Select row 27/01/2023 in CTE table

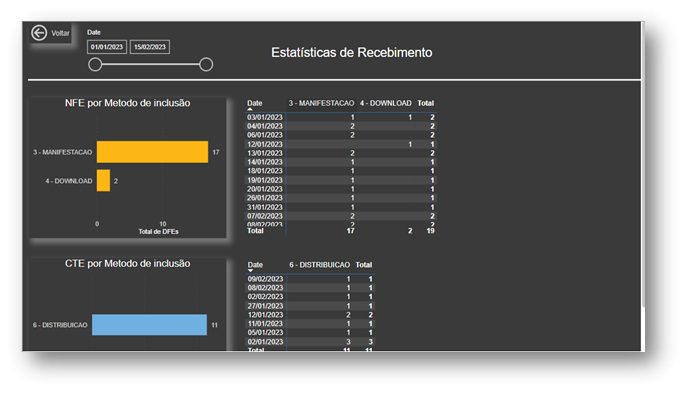coord(310,306)
